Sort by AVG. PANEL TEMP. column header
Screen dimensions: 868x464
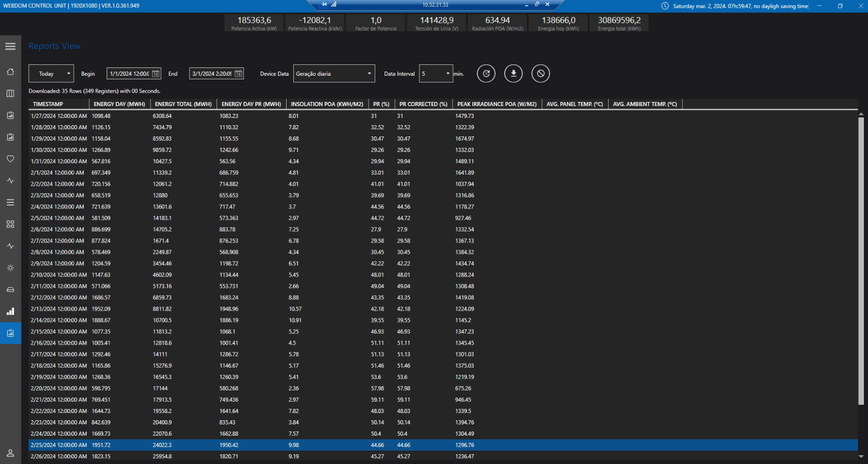575,104
